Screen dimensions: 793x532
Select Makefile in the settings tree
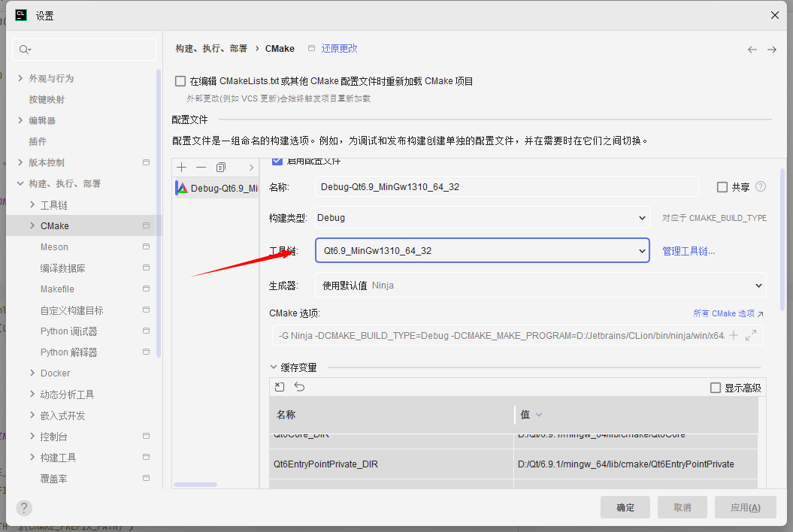click(x=57, y=289)
